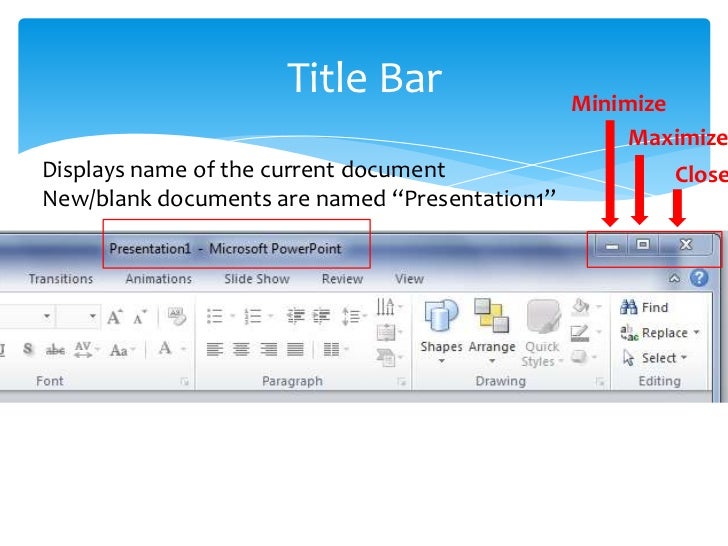Increase the list indent level

[x=321, y=316]
